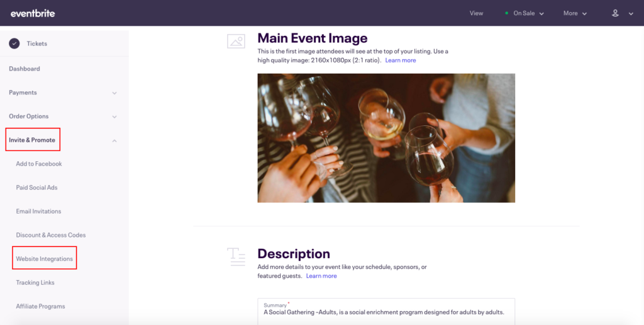Click the Description section text icon

point(236,257)
